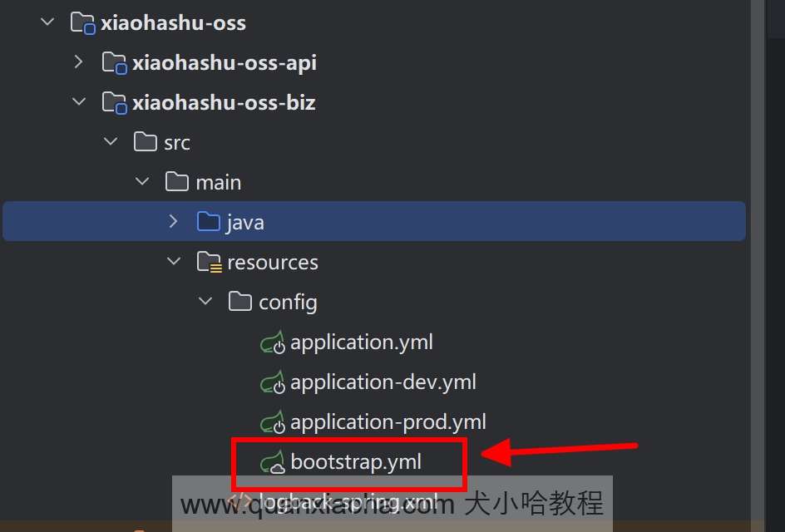Select the bootstrap.yml file name
This screenshot has width=785, height=532.
(356, 462)
